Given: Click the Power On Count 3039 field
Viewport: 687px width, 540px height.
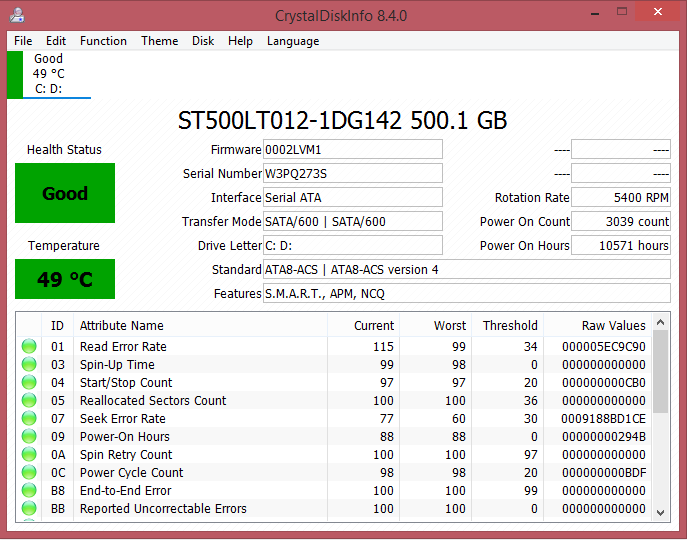Looking at the screenshot, I should pyautogui.click(x=621, y=221).
